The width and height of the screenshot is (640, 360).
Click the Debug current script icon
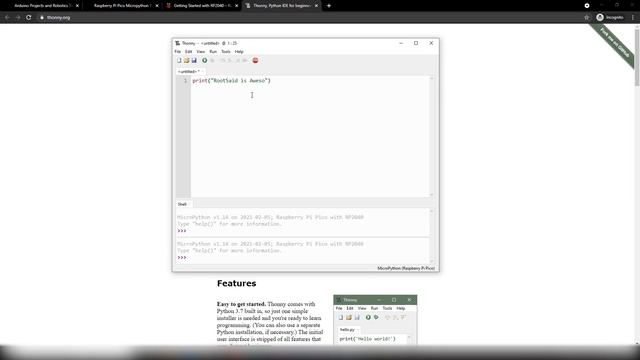[212, 60]
